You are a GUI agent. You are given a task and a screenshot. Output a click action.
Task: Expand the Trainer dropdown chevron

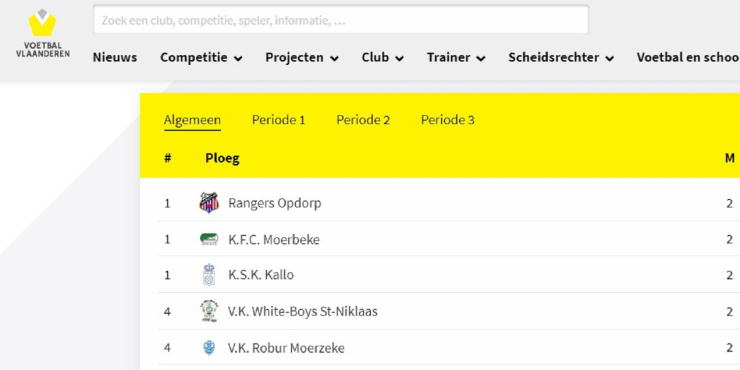point(481,59)
